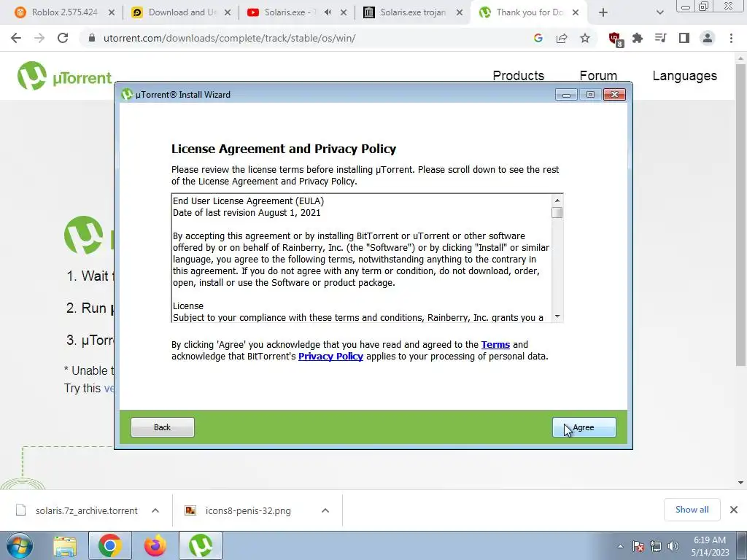
Task: Open the Privacy Policy link
Action: (x=330, y=356)
